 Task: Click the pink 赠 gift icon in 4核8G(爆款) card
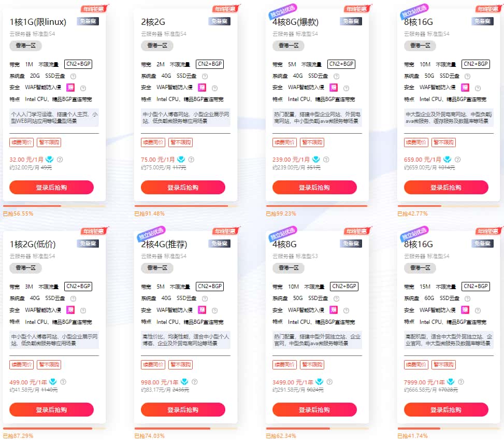pyautogui.click(x=334, y=88)
